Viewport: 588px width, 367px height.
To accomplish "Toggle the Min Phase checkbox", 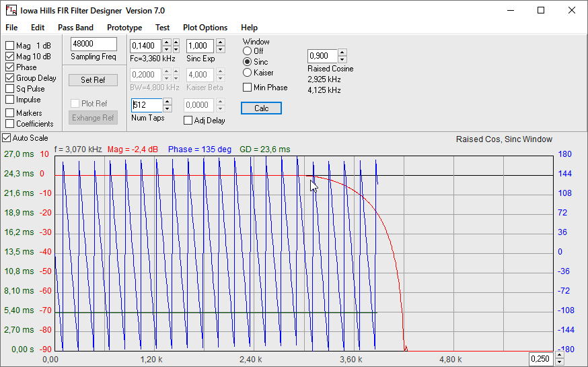I will (x=248, y=88).
